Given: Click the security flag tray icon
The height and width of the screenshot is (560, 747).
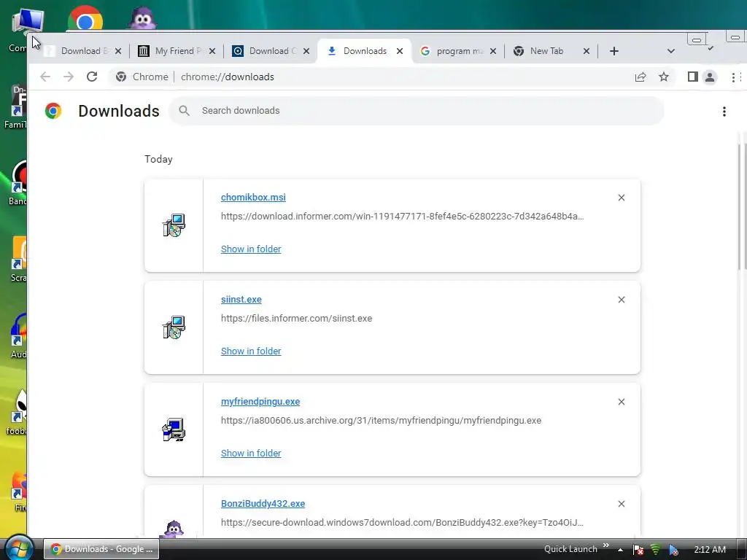Looking at the screenshot, I should click(638, 550).
